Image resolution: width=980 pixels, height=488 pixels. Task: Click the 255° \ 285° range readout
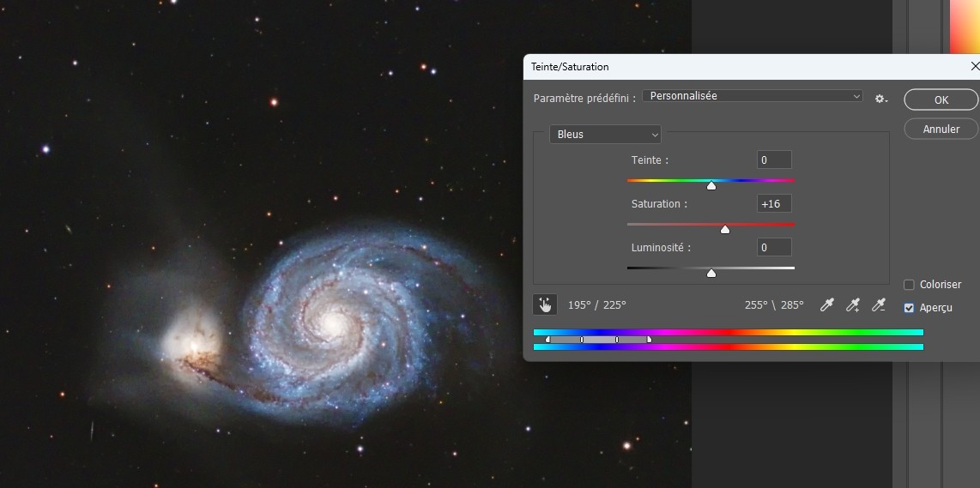(774, 305)
